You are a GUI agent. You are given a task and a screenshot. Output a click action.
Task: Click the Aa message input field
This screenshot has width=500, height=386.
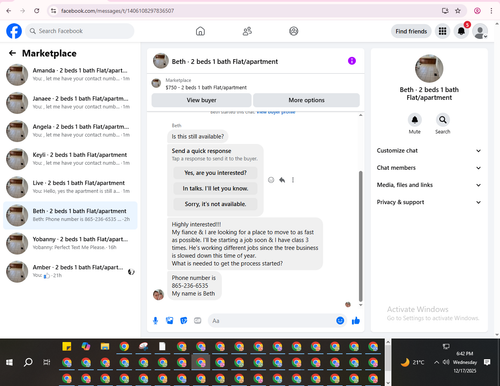tap(272, 321)
